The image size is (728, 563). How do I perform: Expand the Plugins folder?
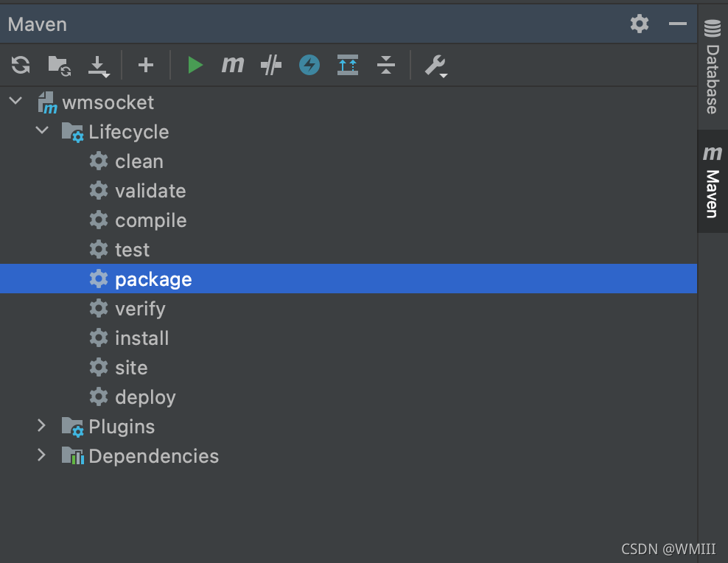pyautogui.click(x=42, y=425)
